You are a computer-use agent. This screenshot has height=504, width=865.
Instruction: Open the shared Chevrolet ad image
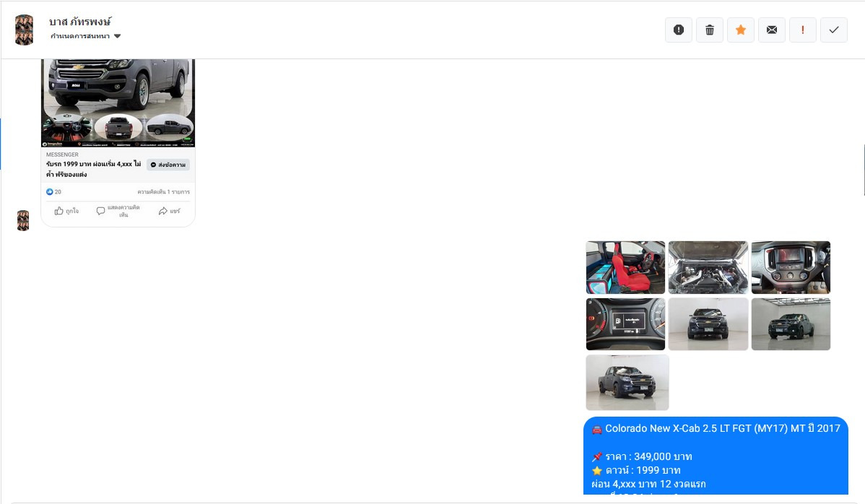(118, 103)
